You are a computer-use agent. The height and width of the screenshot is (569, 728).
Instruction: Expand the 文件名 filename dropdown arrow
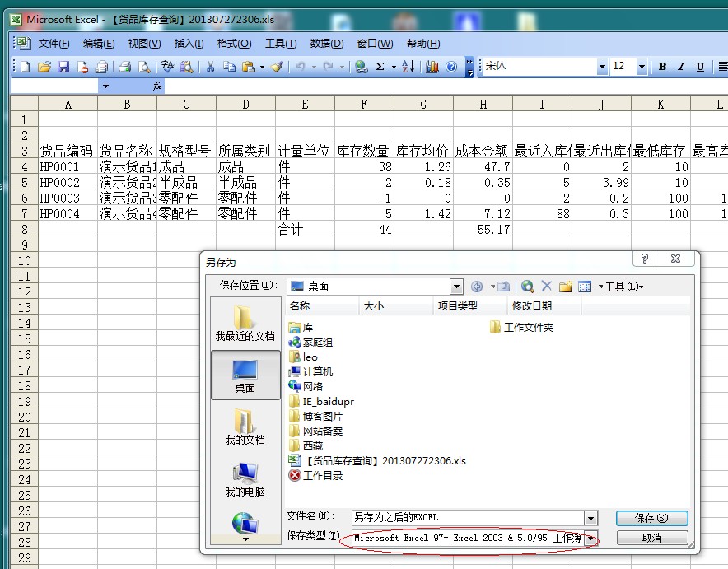click(591, 518)
